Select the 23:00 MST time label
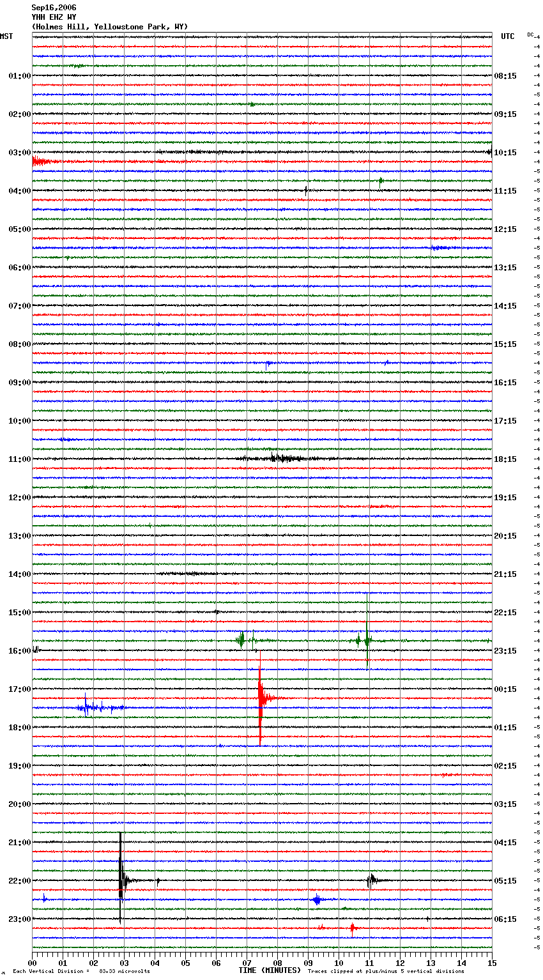Screen dimensions: 543x980 coord(20,919)
